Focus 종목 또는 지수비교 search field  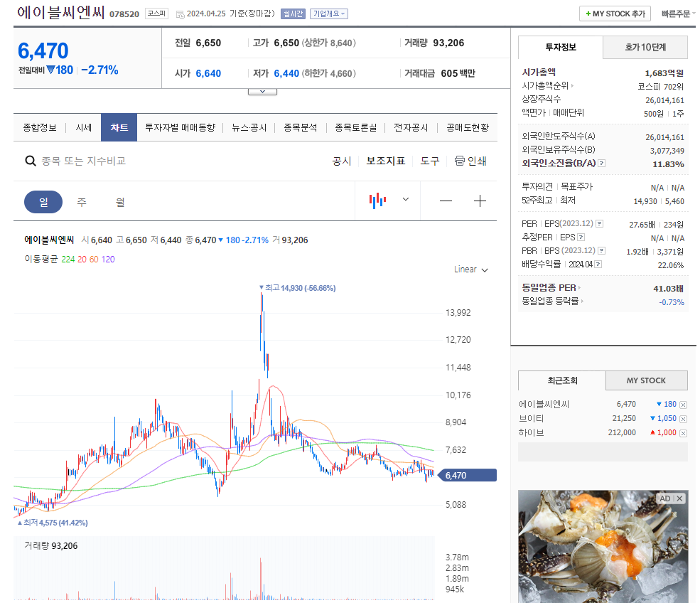pos(83,161)
